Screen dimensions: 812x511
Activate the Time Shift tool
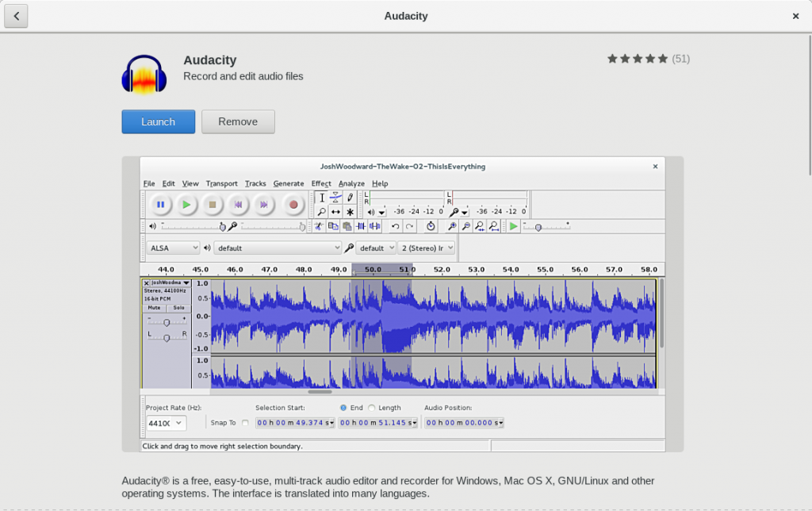coord(336,212)
